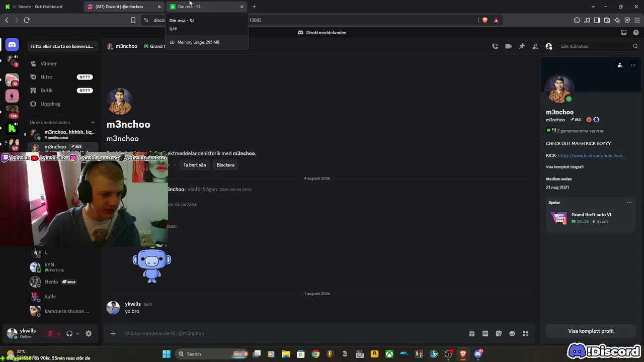The image size is (644, 362).
Task: Open the kammera shunon direct message
Action: pos(63,311)
